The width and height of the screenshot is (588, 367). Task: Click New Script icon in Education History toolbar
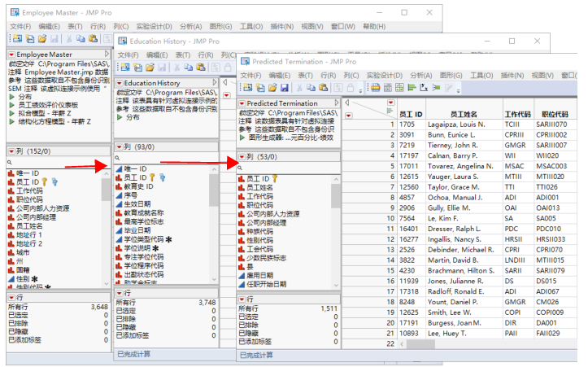click(x=137, y=68)
